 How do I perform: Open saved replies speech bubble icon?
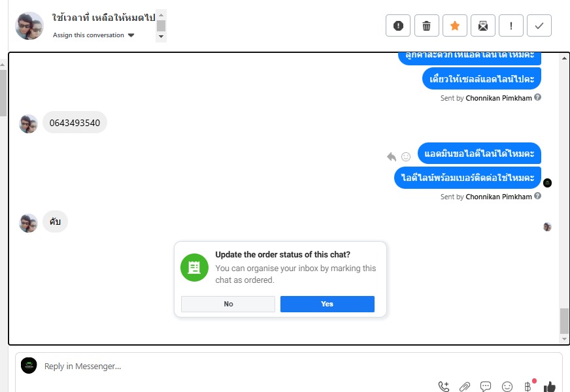pyautogui.click(x=486, y=386)
